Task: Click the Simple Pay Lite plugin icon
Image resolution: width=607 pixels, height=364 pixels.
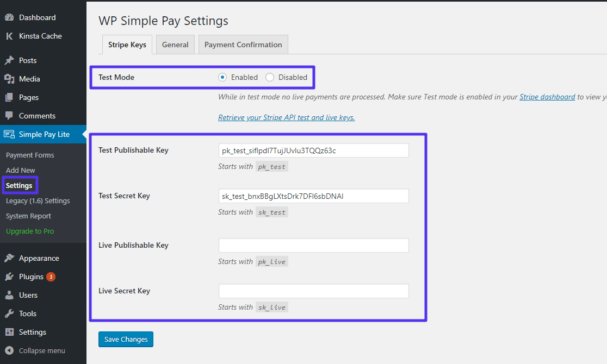Action: coord(10,134)
